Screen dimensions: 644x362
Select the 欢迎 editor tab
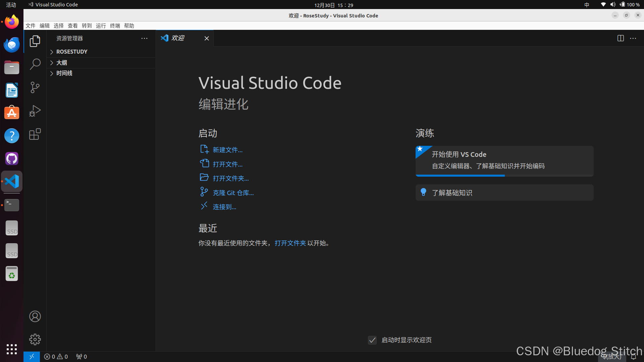tap(177, 38)
